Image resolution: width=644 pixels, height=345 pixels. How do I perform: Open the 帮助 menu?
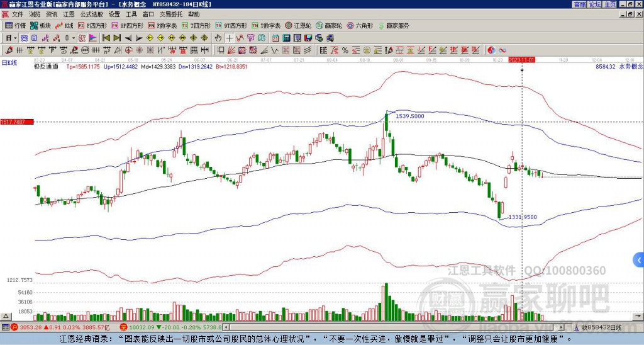click(x=194, y=14)
